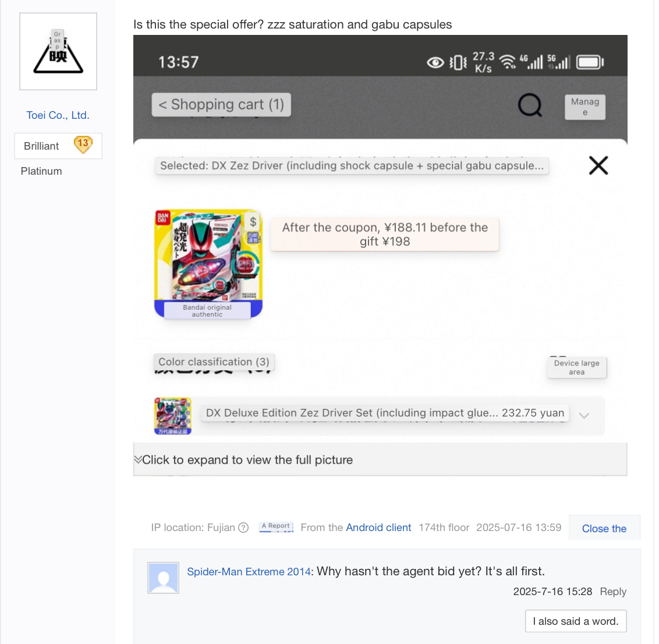Click the "I also said a word." button
This screenshot has height=644, width=659.
point(576,621)
